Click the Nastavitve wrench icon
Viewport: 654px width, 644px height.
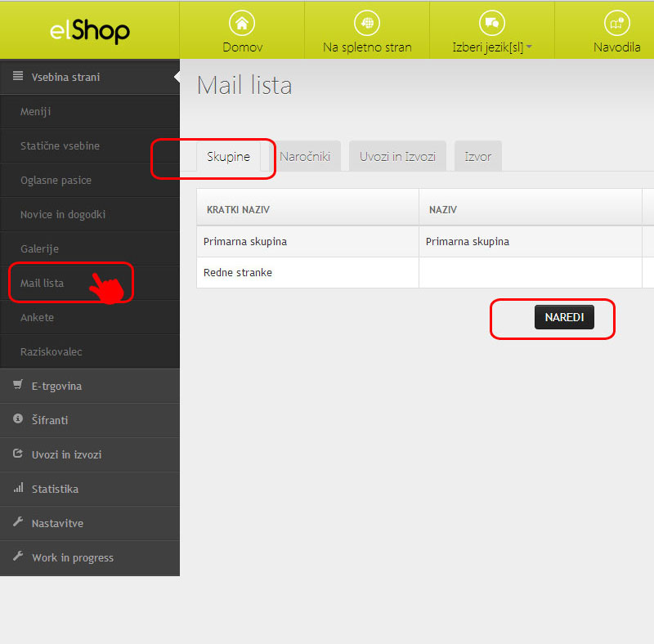click(17, 521)
